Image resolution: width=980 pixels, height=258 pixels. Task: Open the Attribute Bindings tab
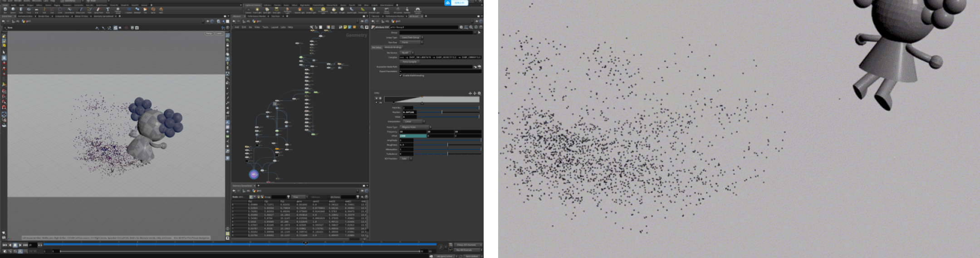point(393,47)
